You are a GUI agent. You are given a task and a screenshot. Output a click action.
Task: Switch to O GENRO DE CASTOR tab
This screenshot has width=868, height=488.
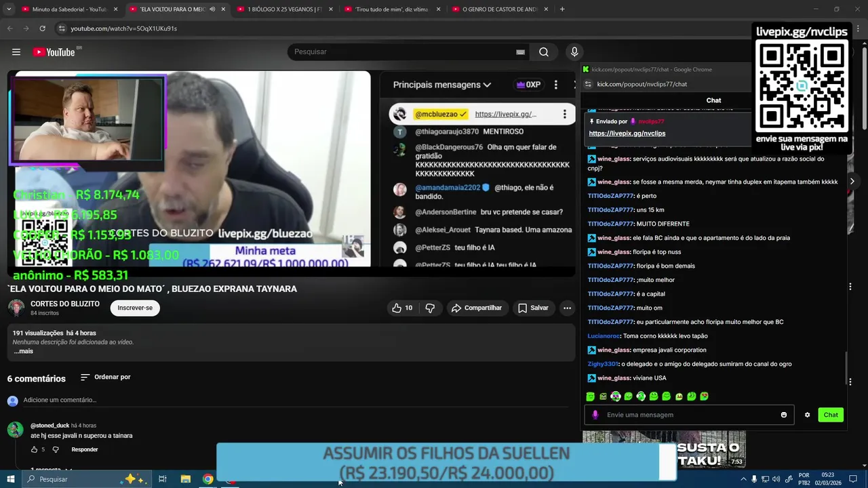point(500,9)
